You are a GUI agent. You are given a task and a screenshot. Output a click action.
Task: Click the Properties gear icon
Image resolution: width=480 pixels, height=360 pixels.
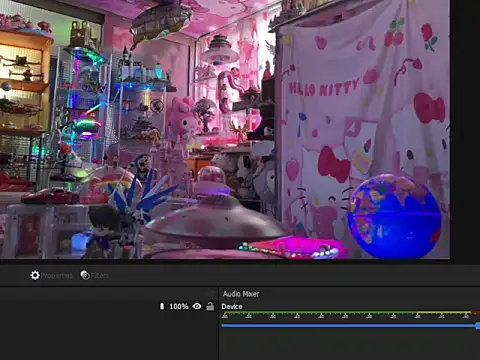(35, 275)
